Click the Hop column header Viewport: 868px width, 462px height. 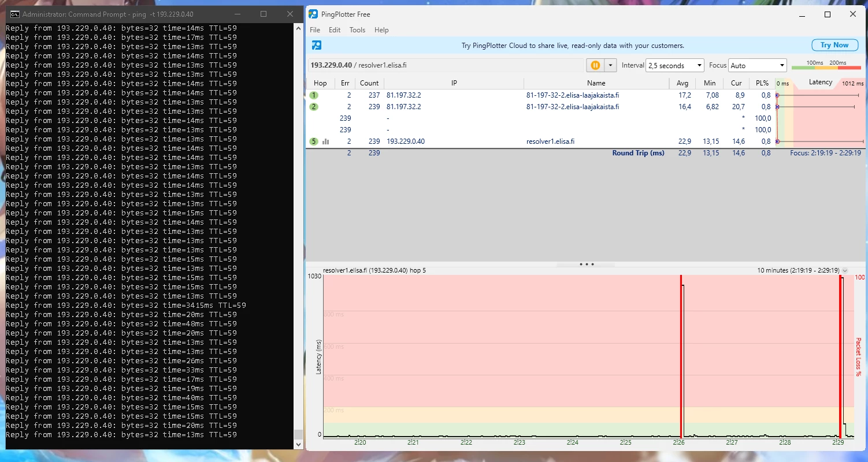pos(320,83)
